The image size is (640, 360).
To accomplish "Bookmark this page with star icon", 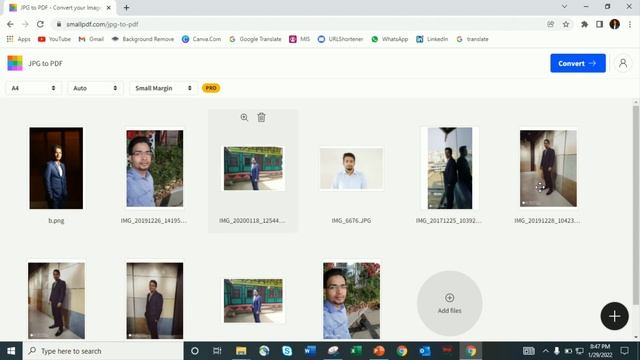I will tap(566, 24).
